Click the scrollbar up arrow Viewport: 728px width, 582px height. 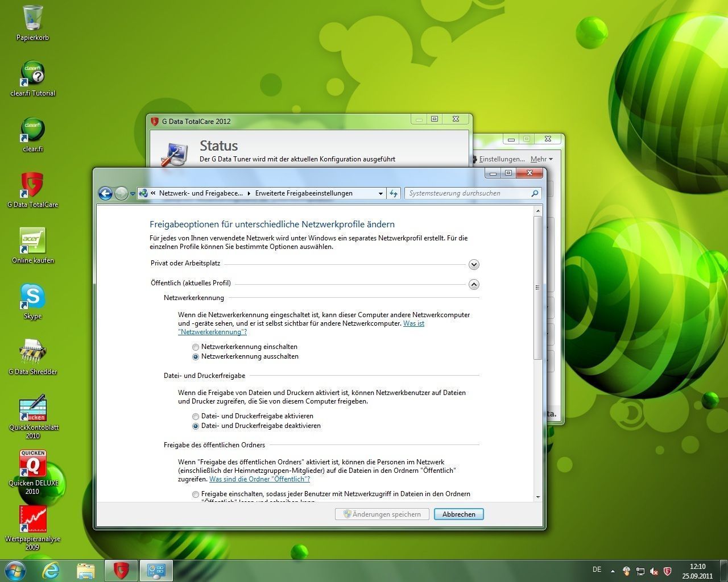tap(537, 211)
